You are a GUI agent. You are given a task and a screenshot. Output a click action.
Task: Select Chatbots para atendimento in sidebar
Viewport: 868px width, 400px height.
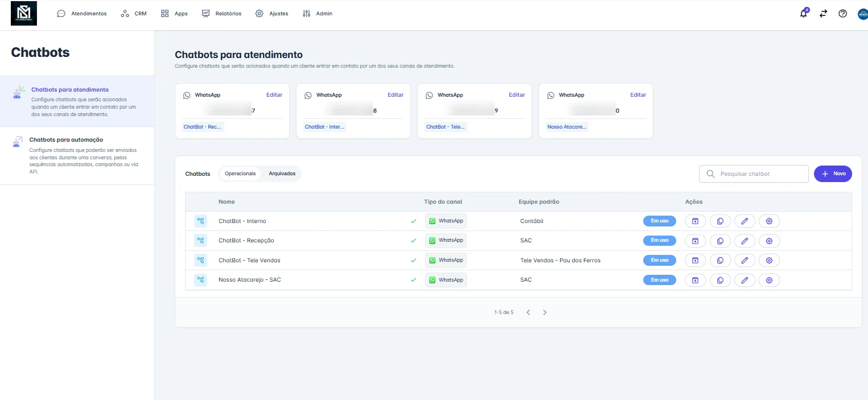[77, 101]
